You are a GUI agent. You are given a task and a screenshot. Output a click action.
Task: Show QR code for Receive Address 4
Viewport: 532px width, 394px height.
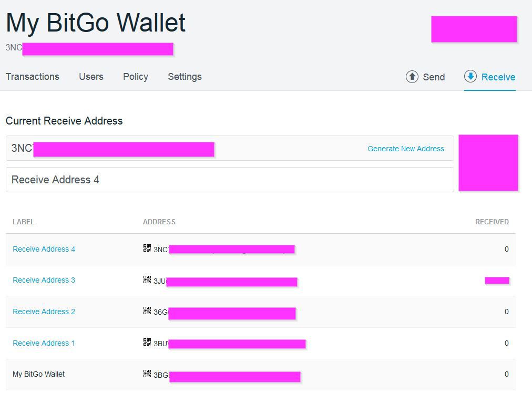pyautogui.click(x=147, y=248)
